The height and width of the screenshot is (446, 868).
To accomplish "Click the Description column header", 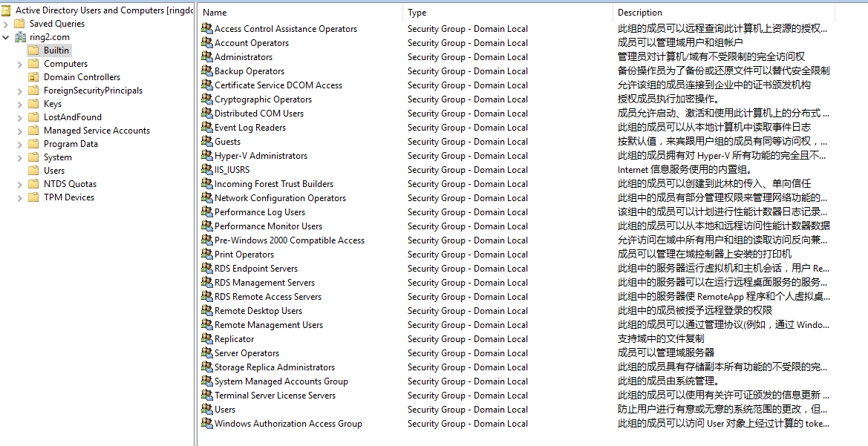I will click(x=720, y=13).
